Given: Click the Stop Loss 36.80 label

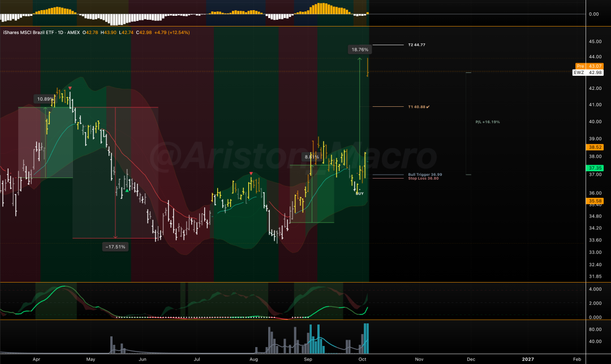Looking at the screenshot, I should tap(423, 178).
